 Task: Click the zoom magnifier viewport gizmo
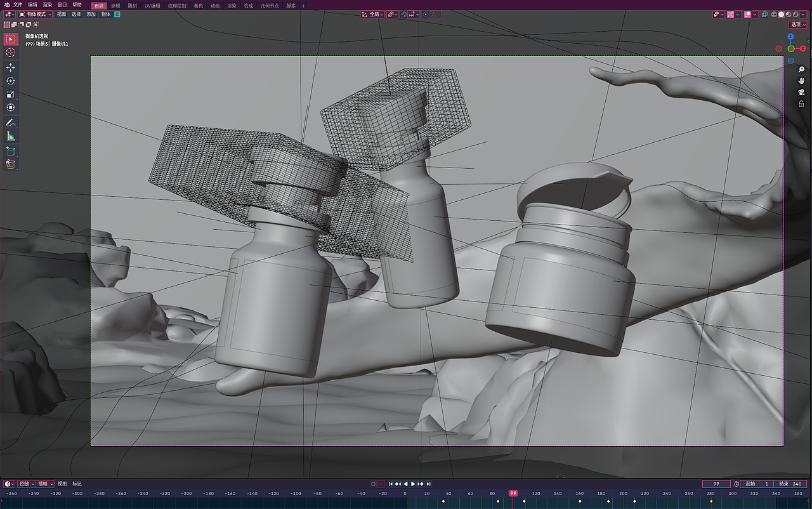801,70
